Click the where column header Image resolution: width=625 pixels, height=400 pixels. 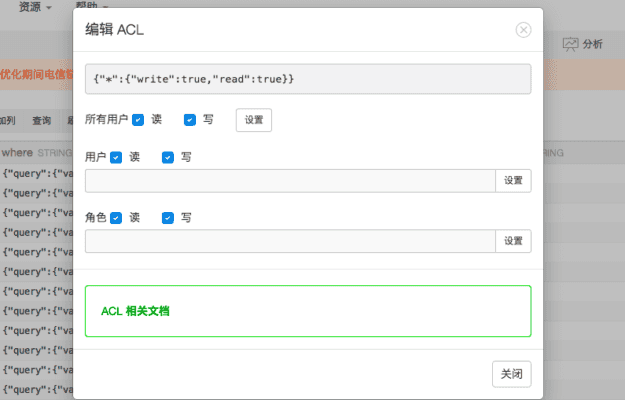(x=17, y=153)
